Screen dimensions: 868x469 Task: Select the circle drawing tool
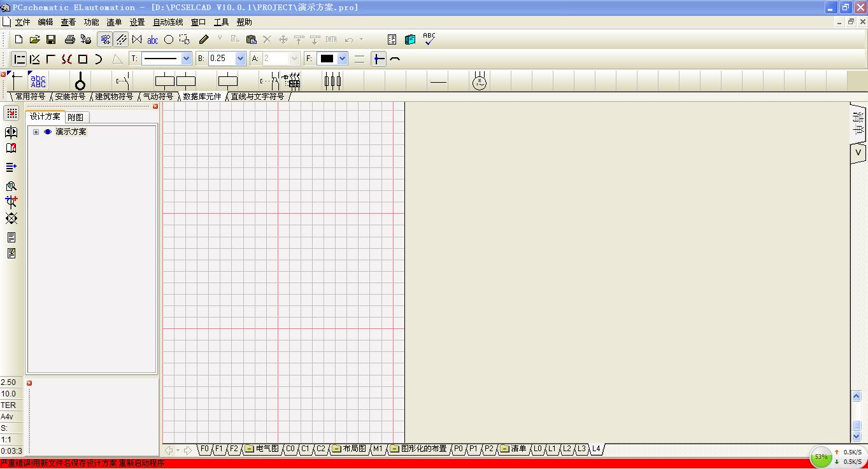pos(169,39)
